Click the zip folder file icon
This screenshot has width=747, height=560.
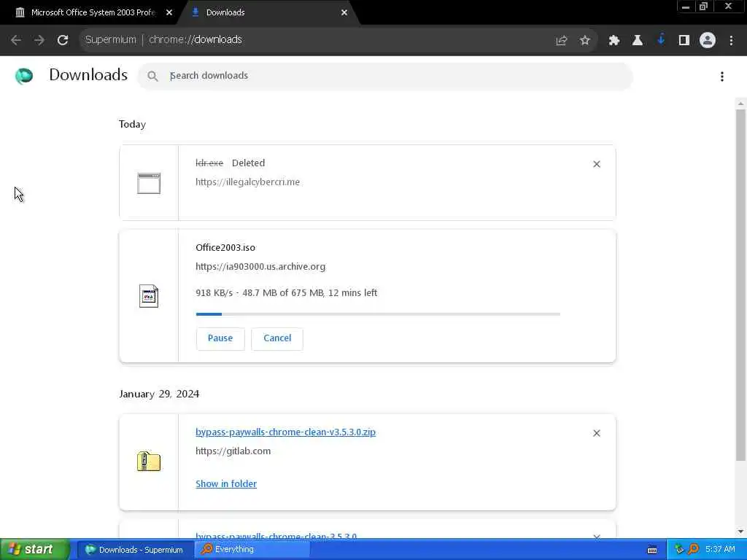(149, 462)
